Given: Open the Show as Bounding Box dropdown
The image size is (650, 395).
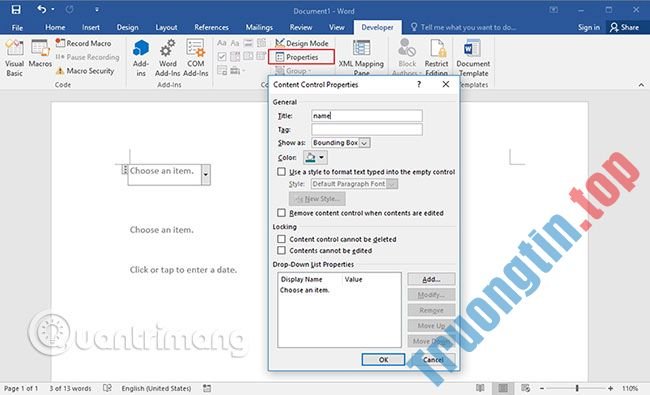Looking at the screenshot, I should pyautogui.click(x=364, y=143).
